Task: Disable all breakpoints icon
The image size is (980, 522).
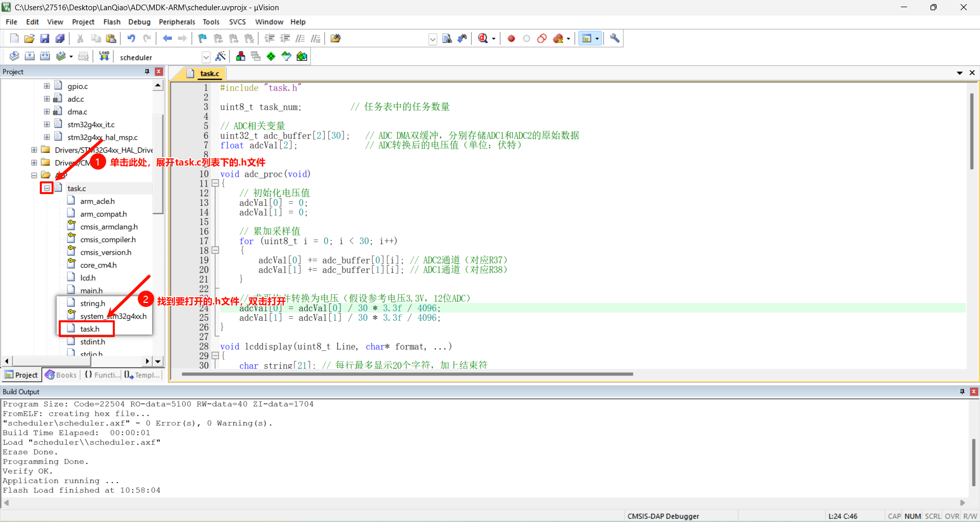Action: (x=542, y=38)
